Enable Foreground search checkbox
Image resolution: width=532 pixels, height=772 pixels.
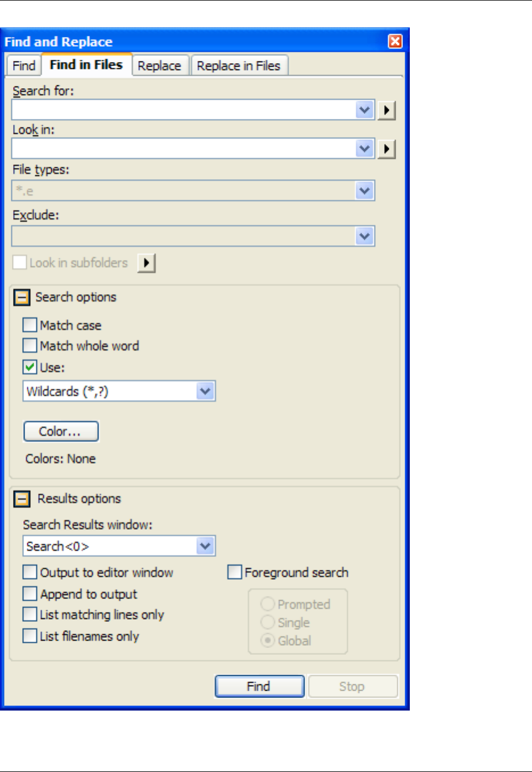[x=235, y=572]
